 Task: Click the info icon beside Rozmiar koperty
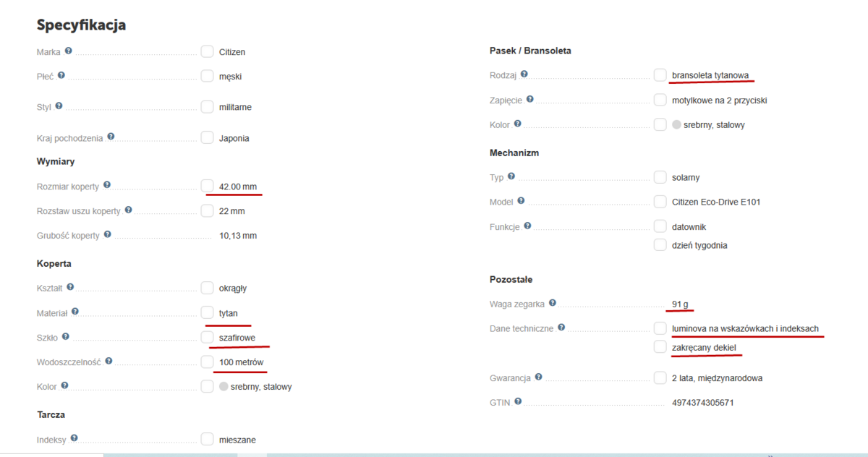[x=107, y=185]
